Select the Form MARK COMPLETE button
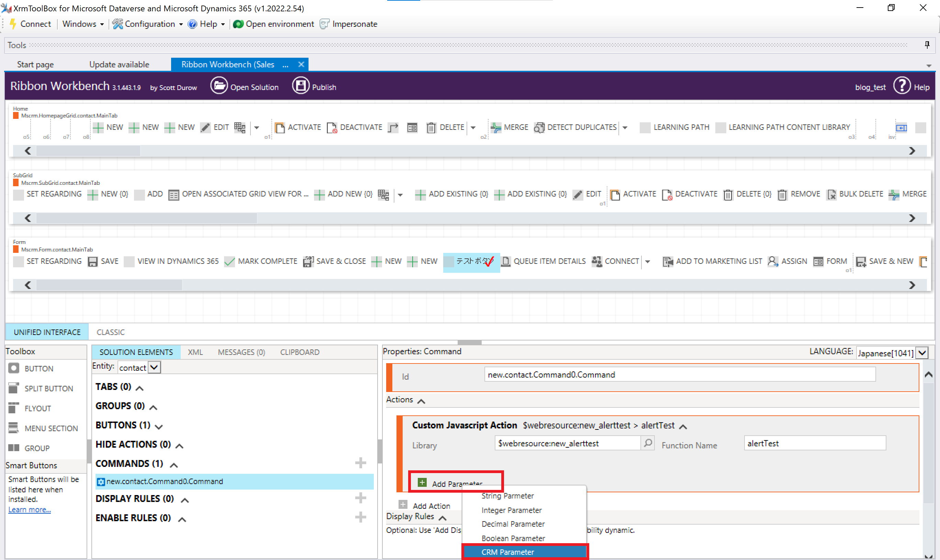This screenshot has height=560, width=940. click(260, 261)
